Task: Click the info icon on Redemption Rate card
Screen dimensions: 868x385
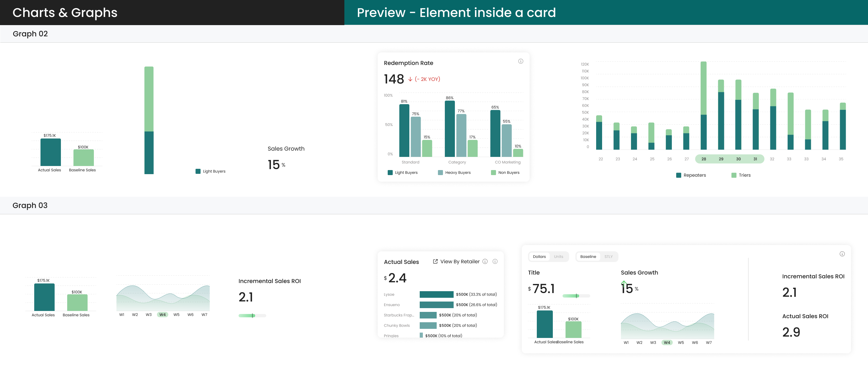Action: 520,61
